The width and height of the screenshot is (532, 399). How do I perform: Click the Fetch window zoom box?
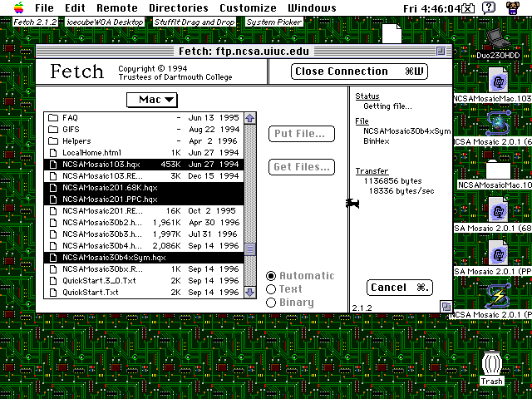[441, 52]
